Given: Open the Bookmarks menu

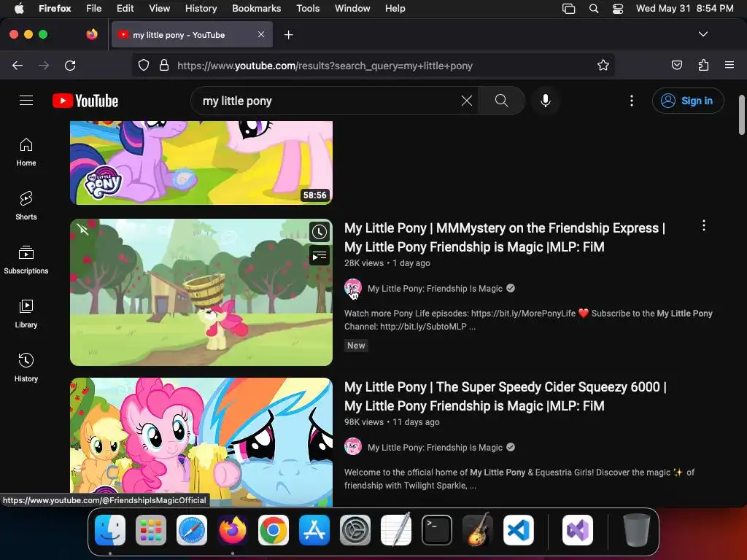Looking at the screenshot, I should tap(256, 8).
